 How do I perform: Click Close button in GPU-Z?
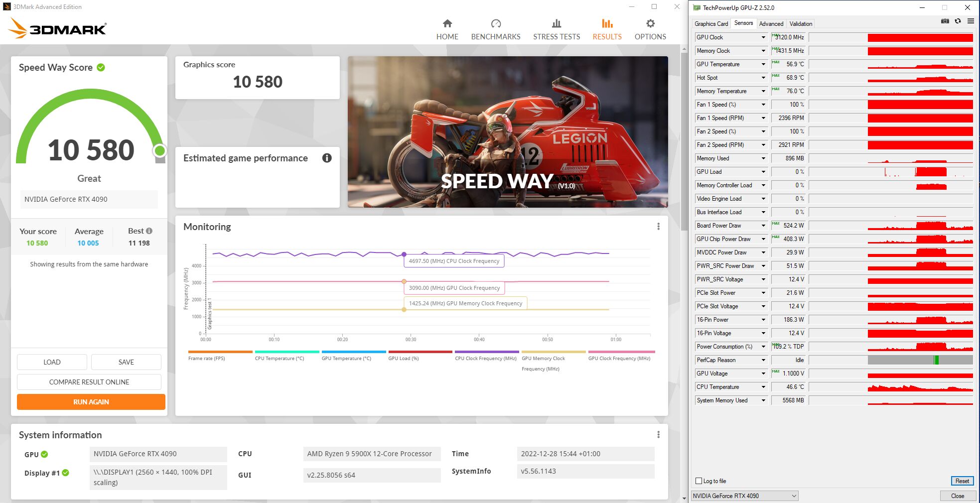pos(957,496)
